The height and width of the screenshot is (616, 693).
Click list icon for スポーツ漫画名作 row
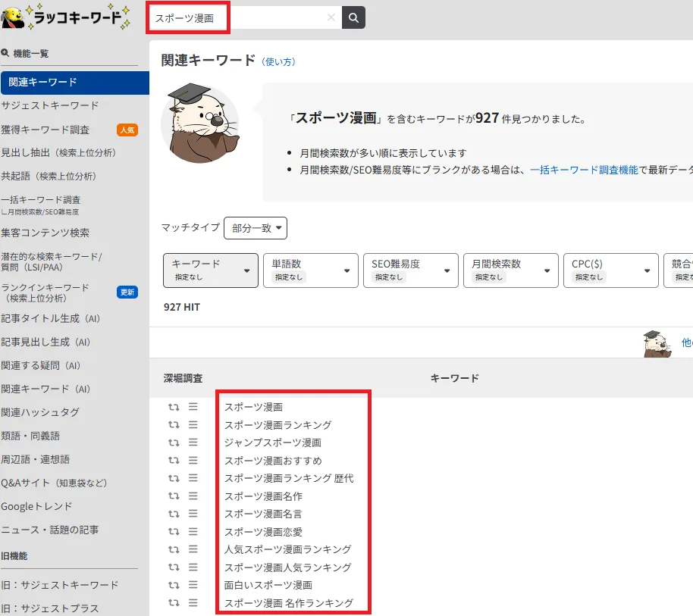click(x=193, y=496)
